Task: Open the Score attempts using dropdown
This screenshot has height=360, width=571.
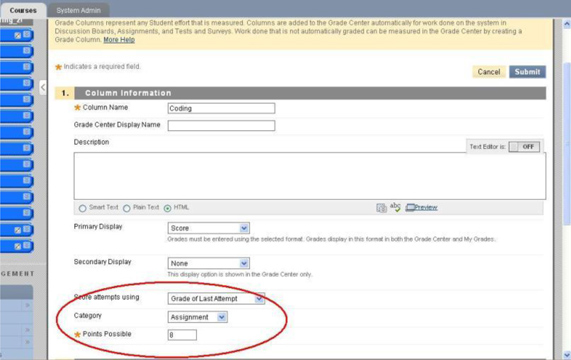Action: (x=216, y=298)
